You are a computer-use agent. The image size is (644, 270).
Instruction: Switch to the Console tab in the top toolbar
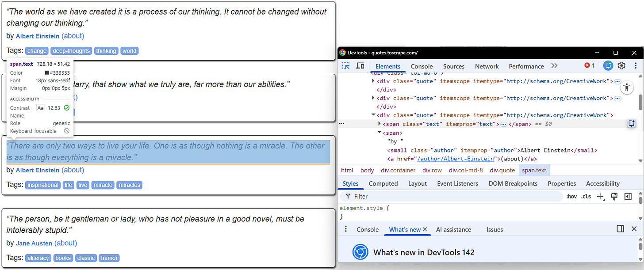[x=422, y=66]
